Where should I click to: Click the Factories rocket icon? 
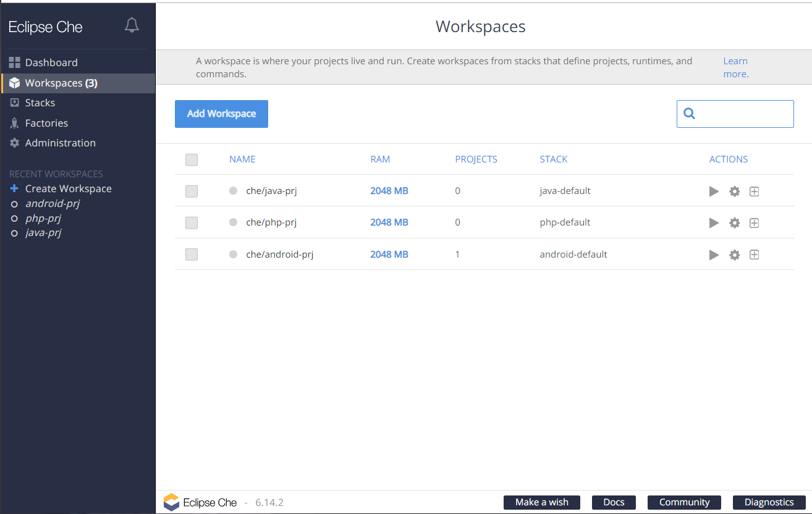tap(15, 123)
